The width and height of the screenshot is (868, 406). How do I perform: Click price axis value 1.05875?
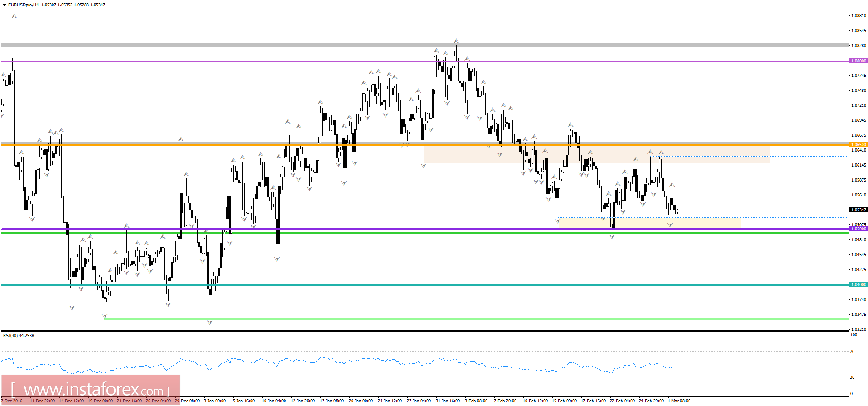coord(858,180)
